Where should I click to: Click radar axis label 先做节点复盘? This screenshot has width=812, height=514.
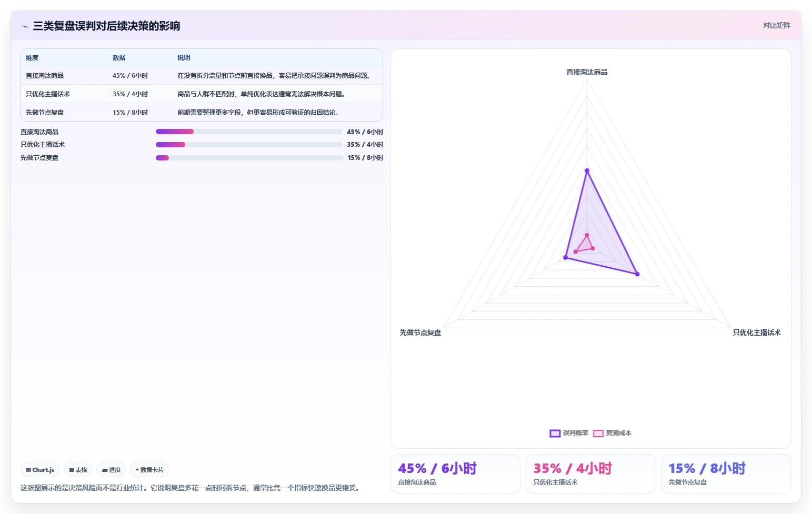coord(420,332)
